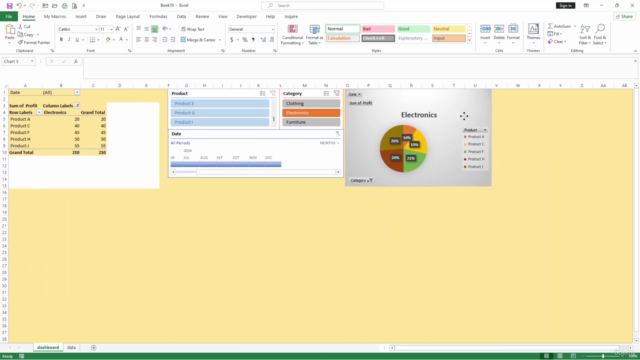Image resolution: width=640 pixels, height=360 pixels.
Task: Apply Comma Style number format
Action: point(253,40)
